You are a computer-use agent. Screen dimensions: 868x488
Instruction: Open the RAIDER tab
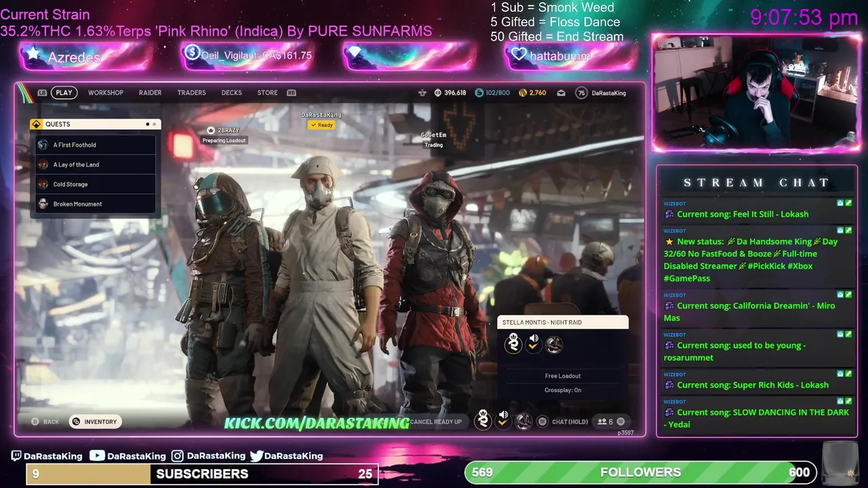click(x=150, y=93)
